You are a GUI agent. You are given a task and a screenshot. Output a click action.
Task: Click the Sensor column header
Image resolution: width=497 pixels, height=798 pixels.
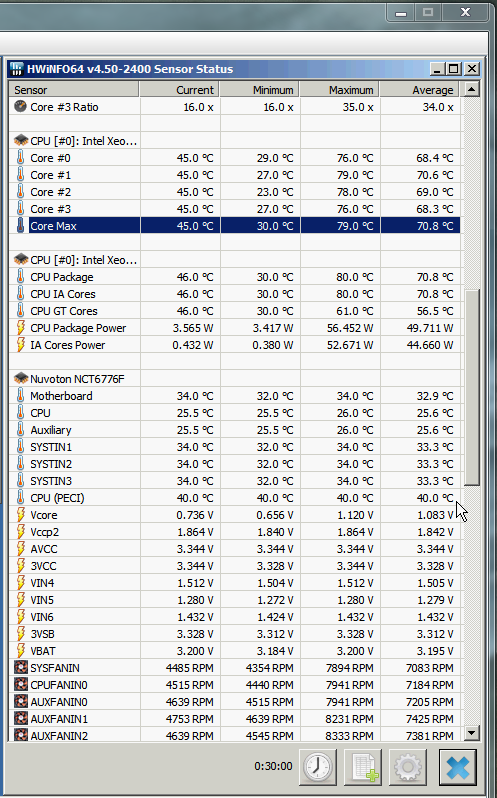click(74, 90)
